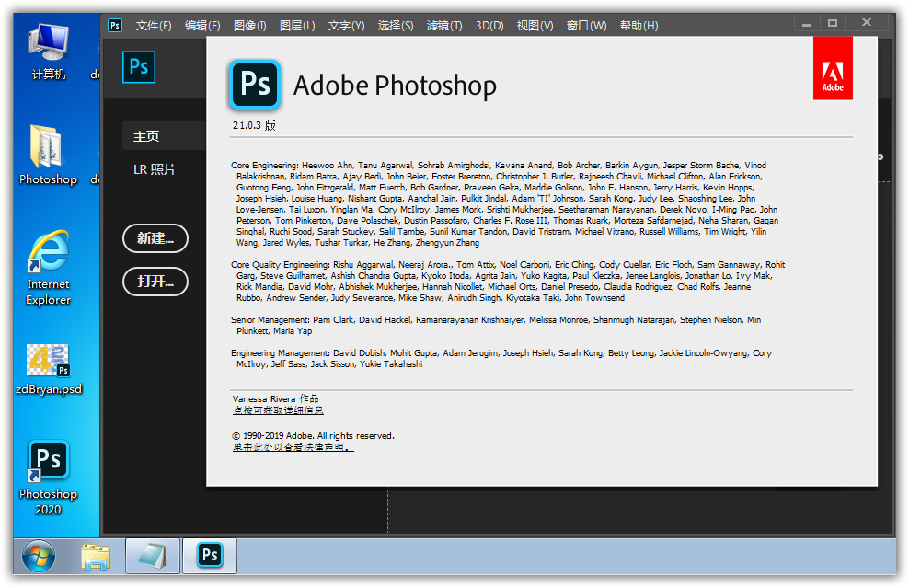Click the Senior Management credits line
909x588 pixels.
pos(496,326)
